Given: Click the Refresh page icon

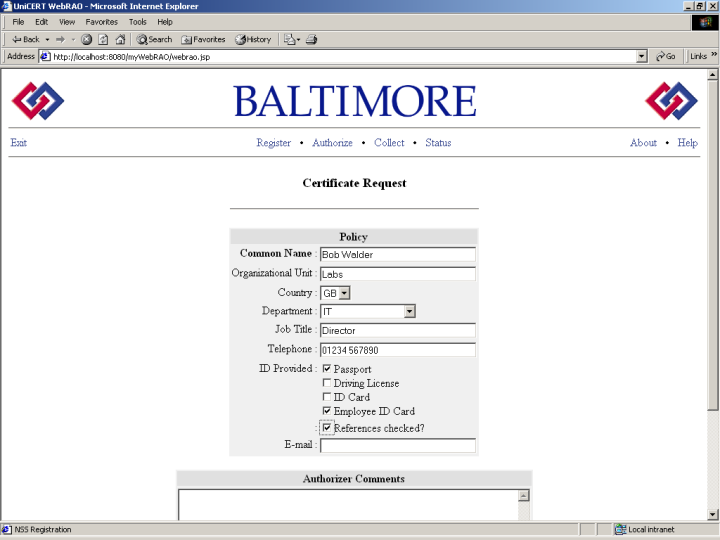Looking at the screenshot, I should pos(103,39).
